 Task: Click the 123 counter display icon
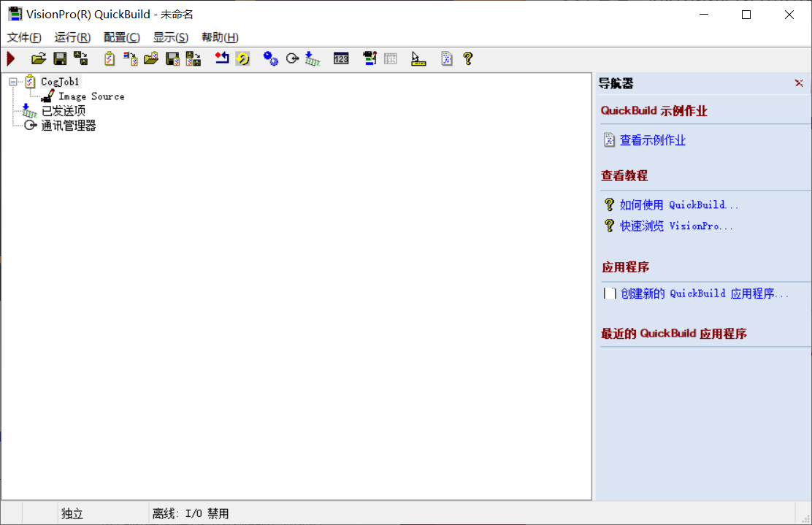[341, 58]
